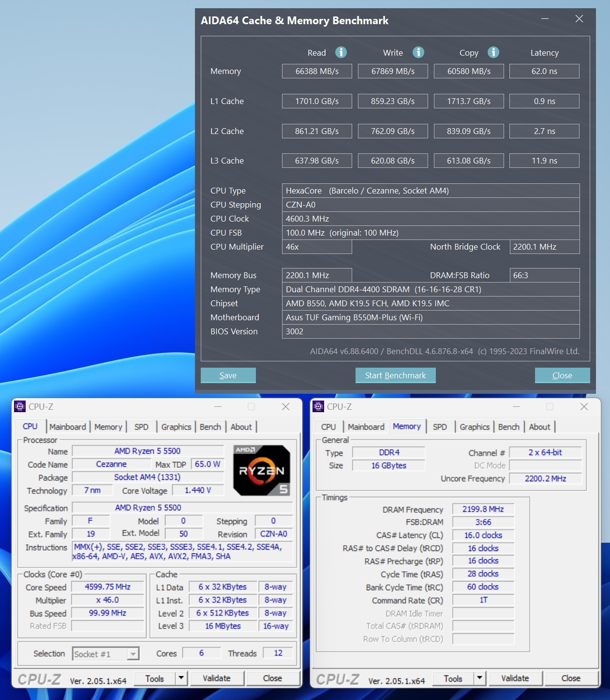Viewport: 610px width, 700px height.
Task: Select the active Memory tab above the General group
Action: 407,426
